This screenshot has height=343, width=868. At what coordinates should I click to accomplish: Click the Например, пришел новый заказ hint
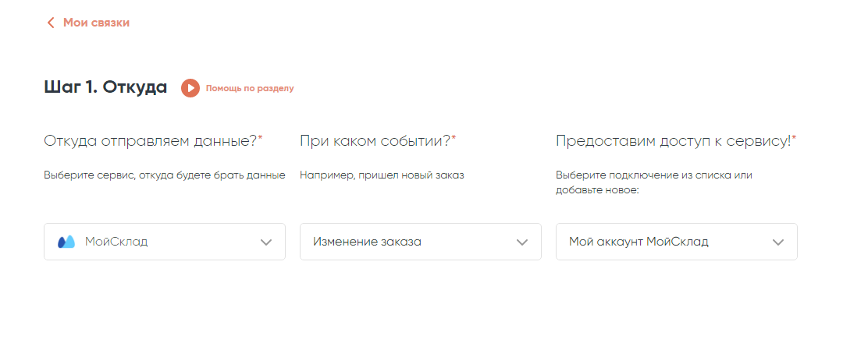(382, 175)
